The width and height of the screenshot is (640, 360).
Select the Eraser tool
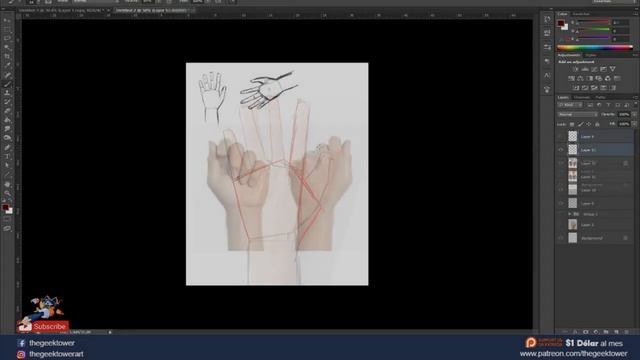(7, 111)
